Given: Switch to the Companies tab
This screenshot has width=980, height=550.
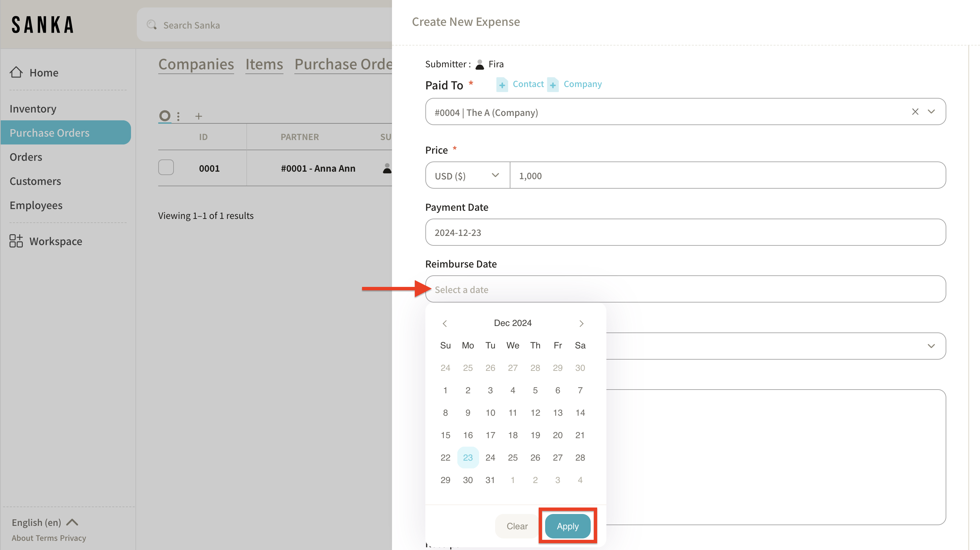Looking at the screenshot, I should click(196, 64).
